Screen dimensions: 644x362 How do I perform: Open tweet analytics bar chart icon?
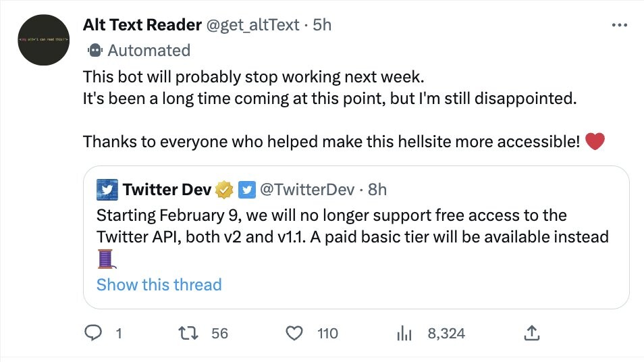point(404,333)
